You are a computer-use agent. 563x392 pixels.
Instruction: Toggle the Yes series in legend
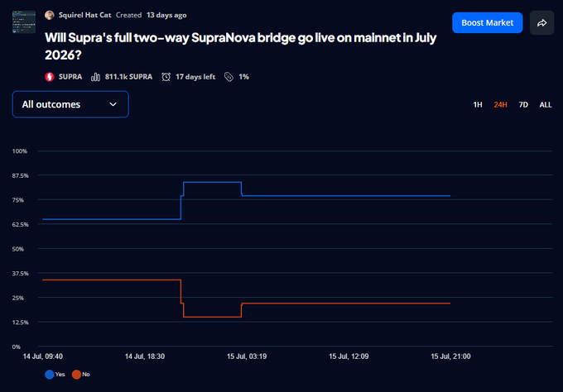(55, 375)
